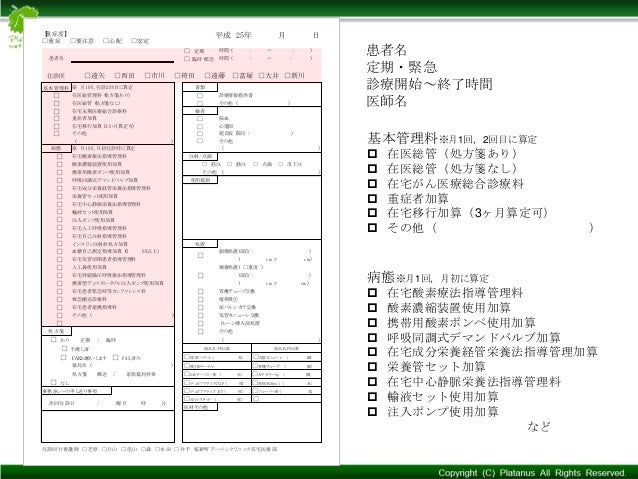The image size is (638, 479).
Task: Tick 在医総管（処方箋あり） in the enlarged list
Action: 372,154
